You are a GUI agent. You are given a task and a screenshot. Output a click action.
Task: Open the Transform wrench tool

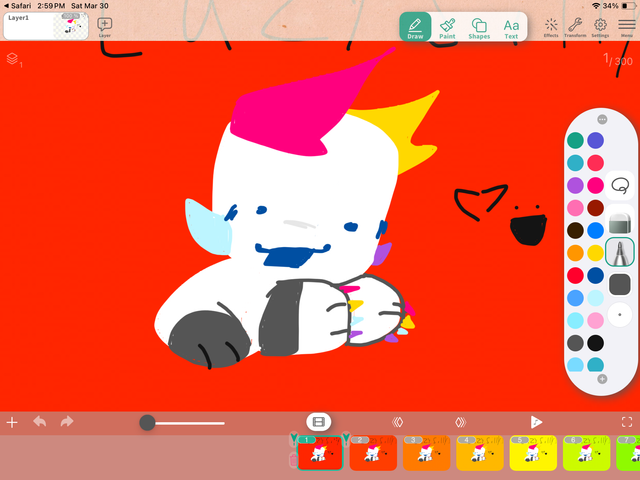(575, 27)
